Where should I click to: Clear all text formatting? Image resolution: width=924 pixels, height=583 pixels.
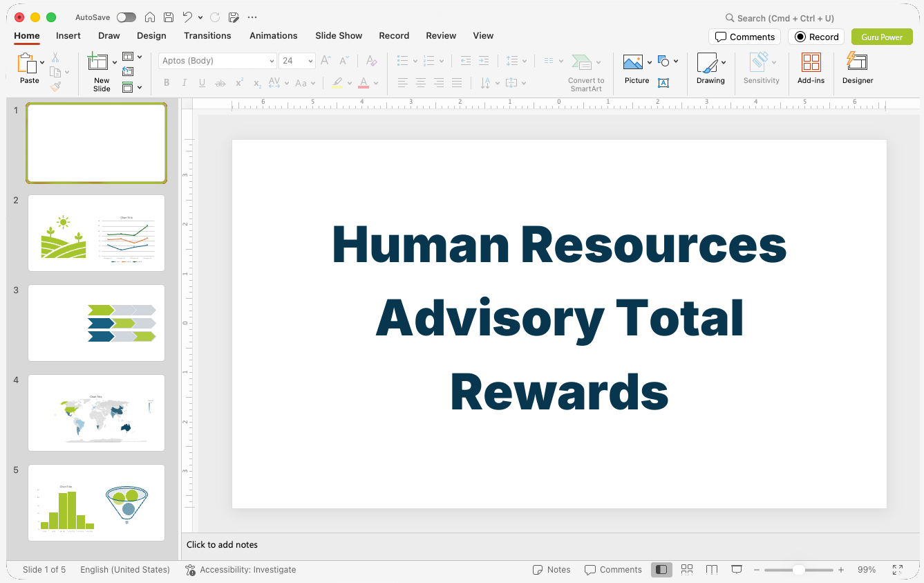pyautogui.click(x=372, y=61)
